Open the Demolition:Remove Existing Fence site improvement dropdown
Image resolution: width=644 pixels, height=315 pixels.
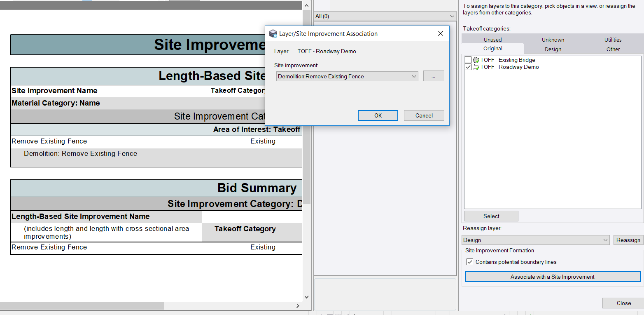(414, 76)
